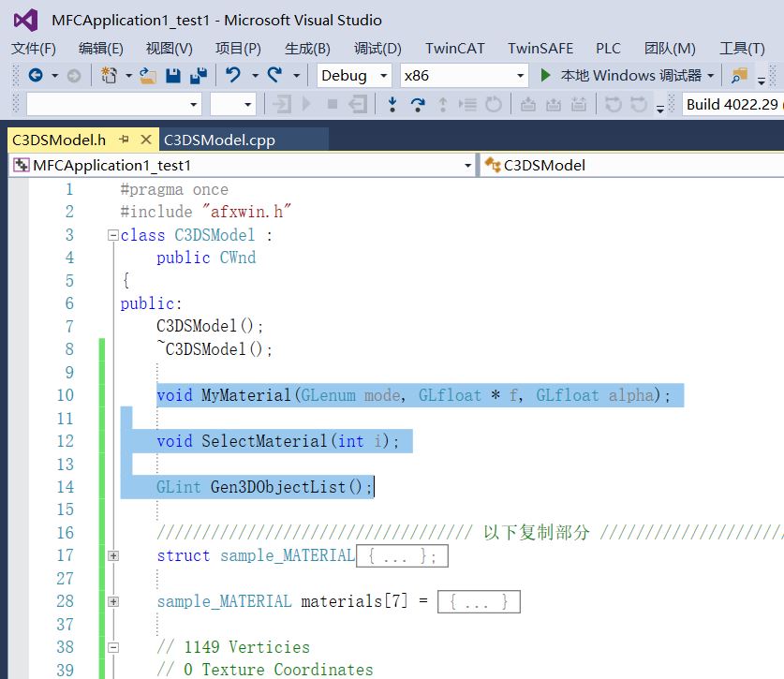784x679 pixels.
Task: Toggle pin on C3DSModel.h tab
Action: click(x=124, y=140)
